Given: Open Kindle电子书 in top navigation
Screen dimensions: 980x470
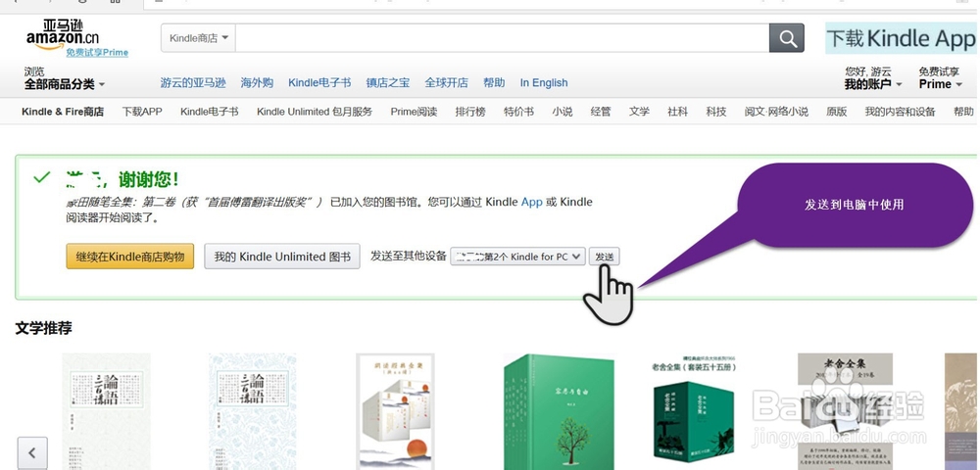Looking at the screenshot, I should coord(319,82).
